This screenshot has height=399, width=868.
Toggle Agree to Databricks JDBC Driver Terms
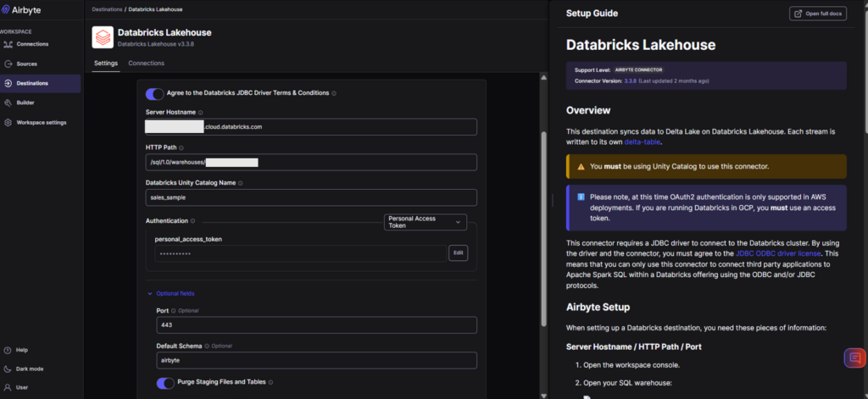154,93
